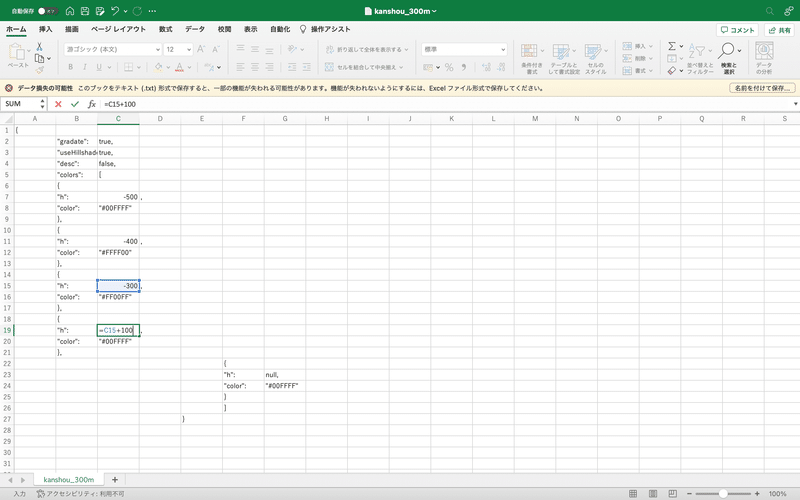Click the font color A icon
Screen dimensions: 800x500
click(x=180, y=67)
